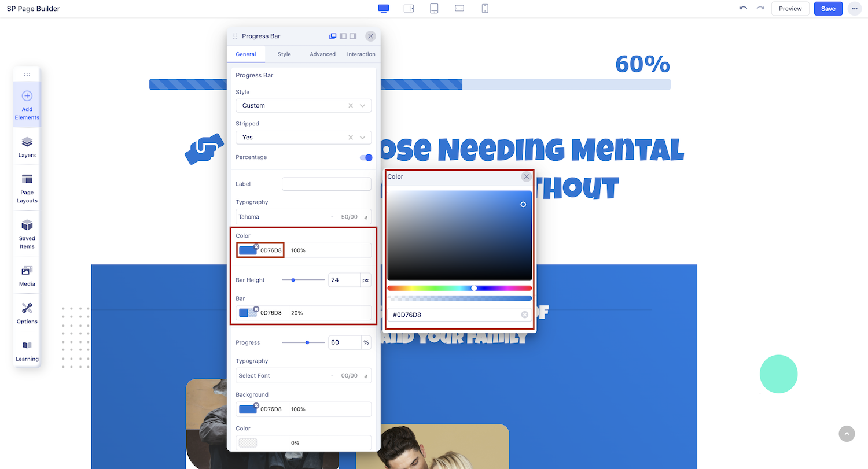Open the Media library icon
Viewport: 868px width, 469px height.
pyautogui.click(x=27, y=275)
